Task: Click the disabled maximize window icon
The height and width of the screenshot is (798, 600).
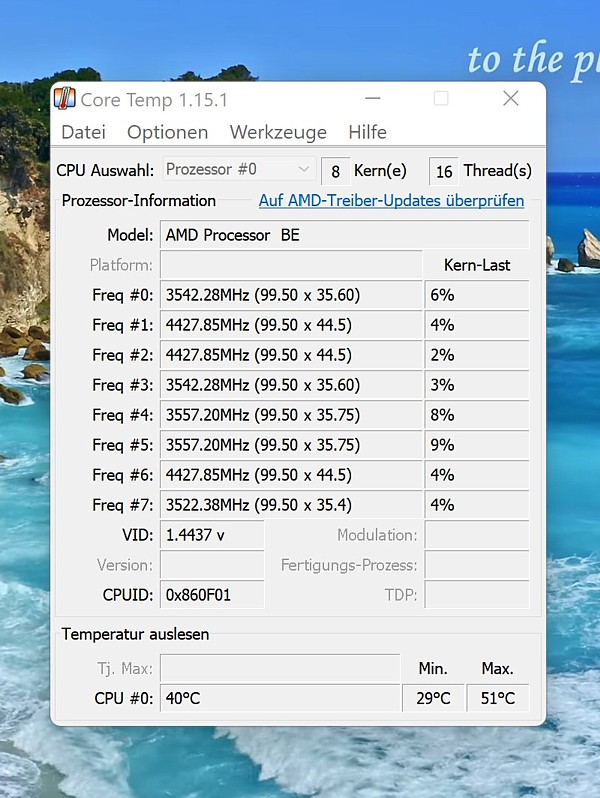Action: 441,98
